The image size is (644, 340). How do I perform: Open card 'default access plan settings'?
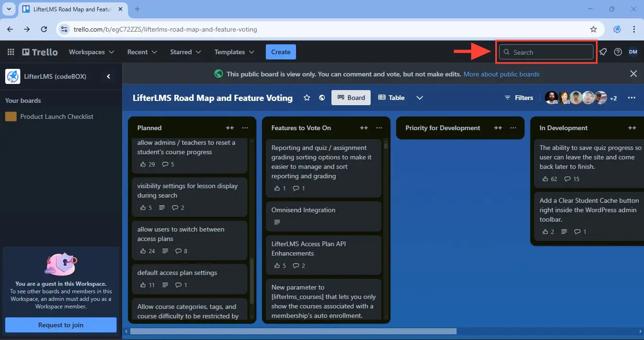[189, 279]
